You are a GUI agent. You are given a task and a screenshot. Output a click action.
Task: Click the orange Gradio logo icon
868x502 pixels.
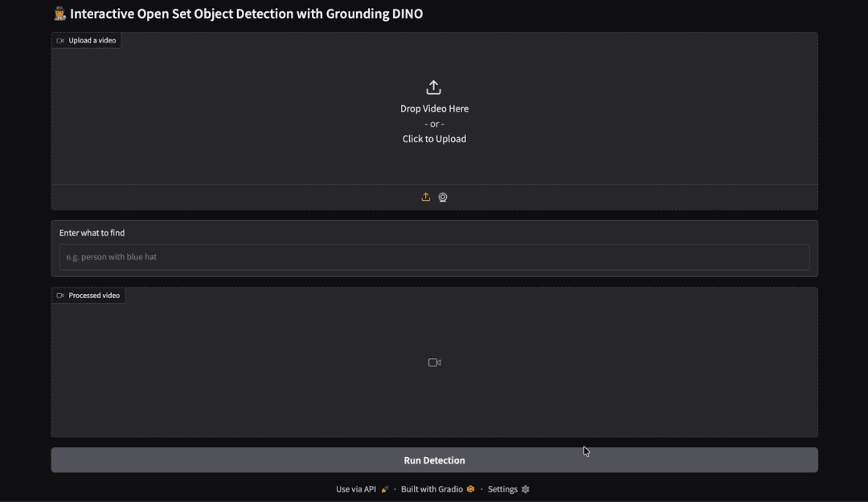click(x=471, y=489)
